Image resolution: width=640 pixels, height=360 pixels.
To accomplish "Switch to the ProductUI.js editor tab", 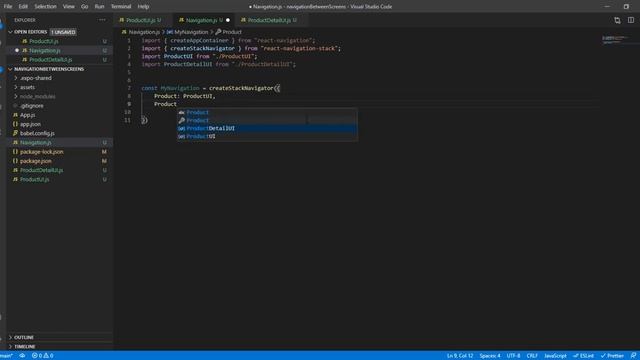I will pyautogui.click(x=141, y=20).
